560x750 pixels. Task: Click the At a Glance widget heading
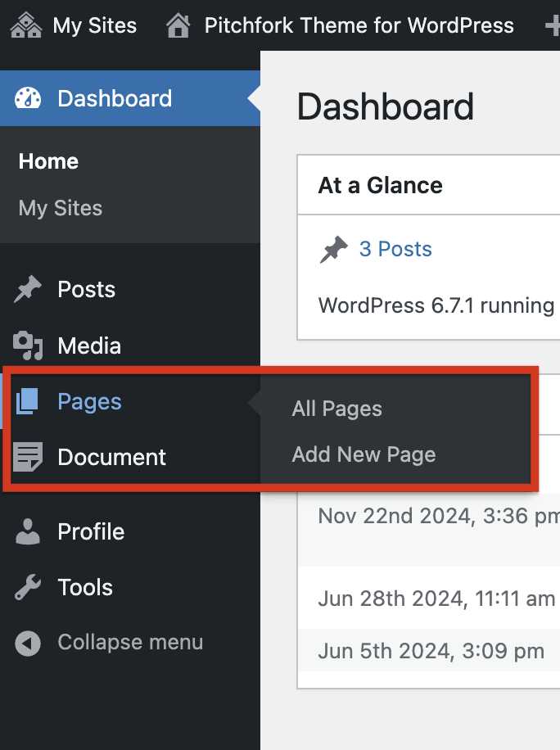click(x=380, y=185)
